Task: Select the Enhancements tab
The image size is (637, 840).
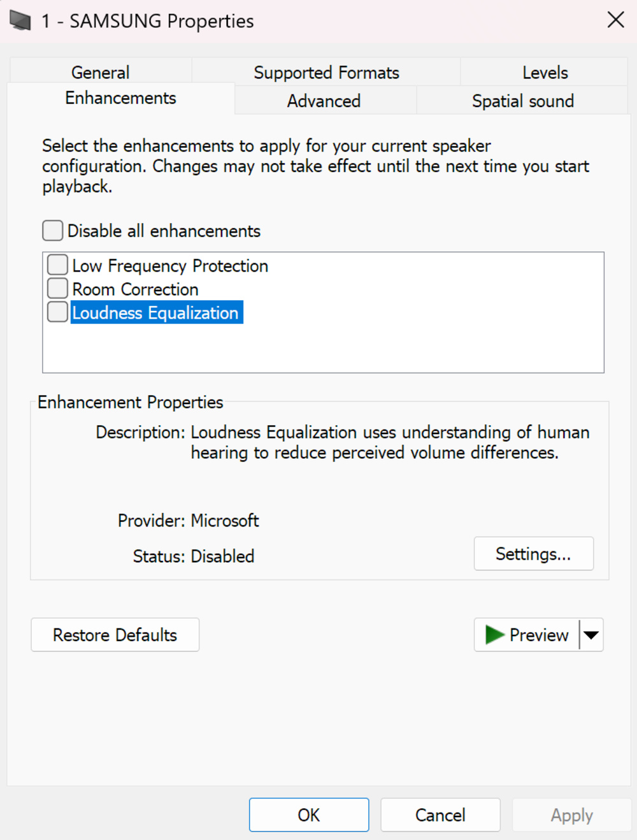Action: tap(120, 98)
